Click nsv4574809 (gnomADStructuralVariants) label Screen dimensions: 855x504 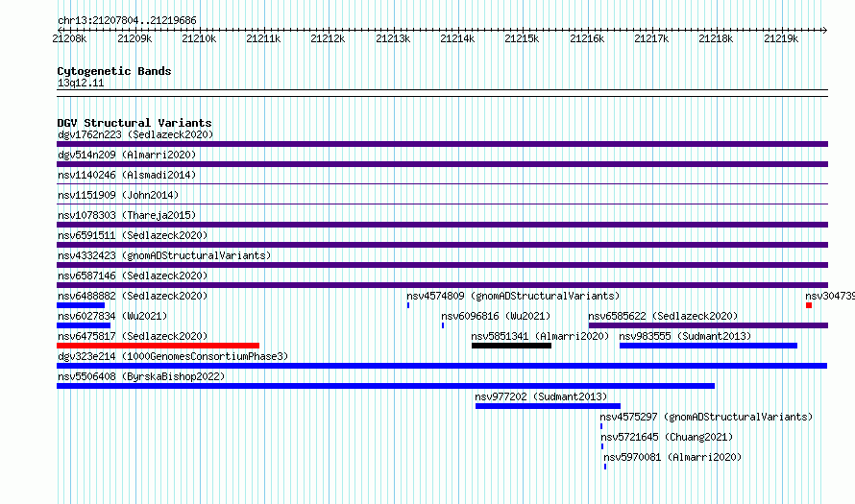pos(513,296)
